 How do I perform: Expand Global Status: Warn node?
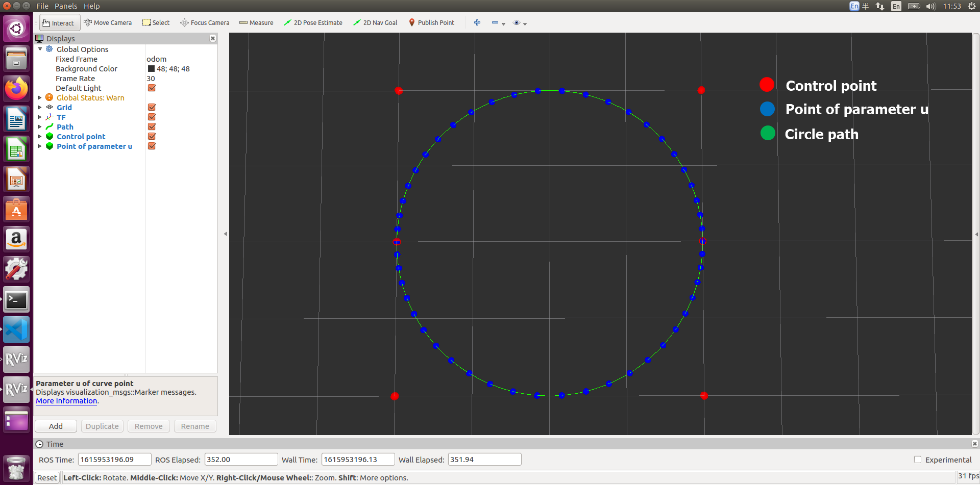click(40, 98)
